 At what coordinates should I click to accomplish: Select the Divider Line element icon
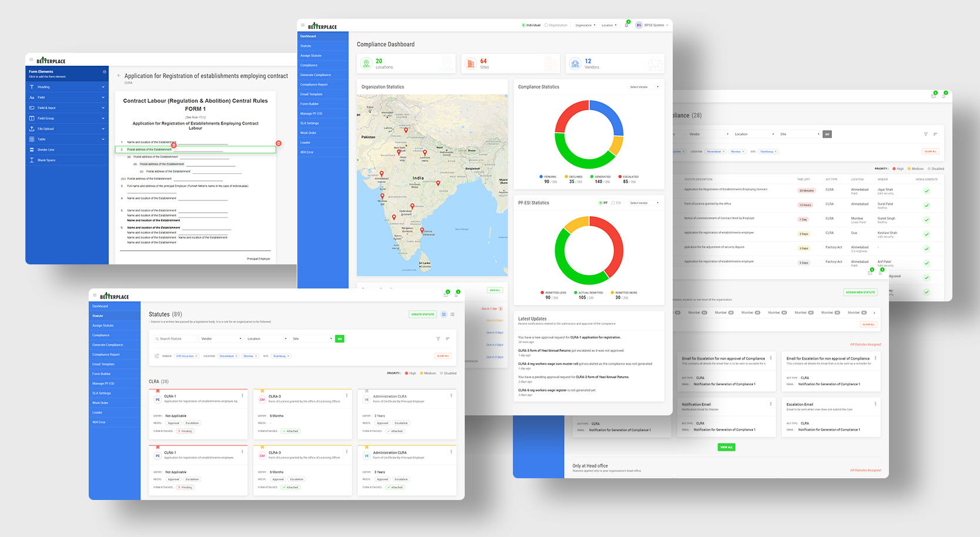[32, 149]
